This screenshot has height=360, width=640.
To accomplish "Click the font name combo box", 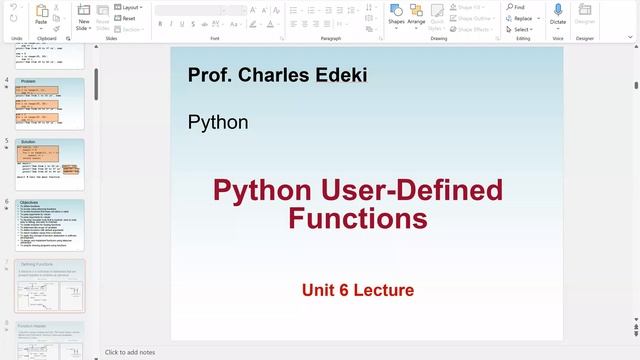I will point(190,11).
